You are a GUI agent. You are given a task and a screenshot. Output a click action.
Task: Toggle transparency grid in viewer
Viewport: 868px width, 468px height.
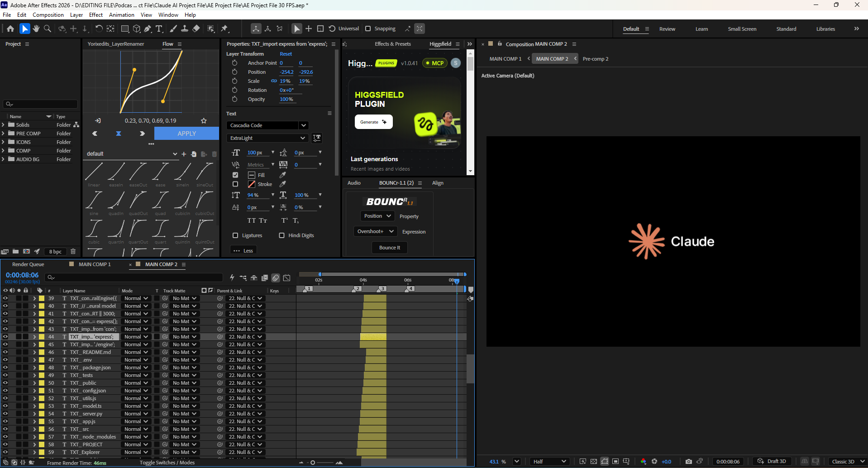point(594,461)
